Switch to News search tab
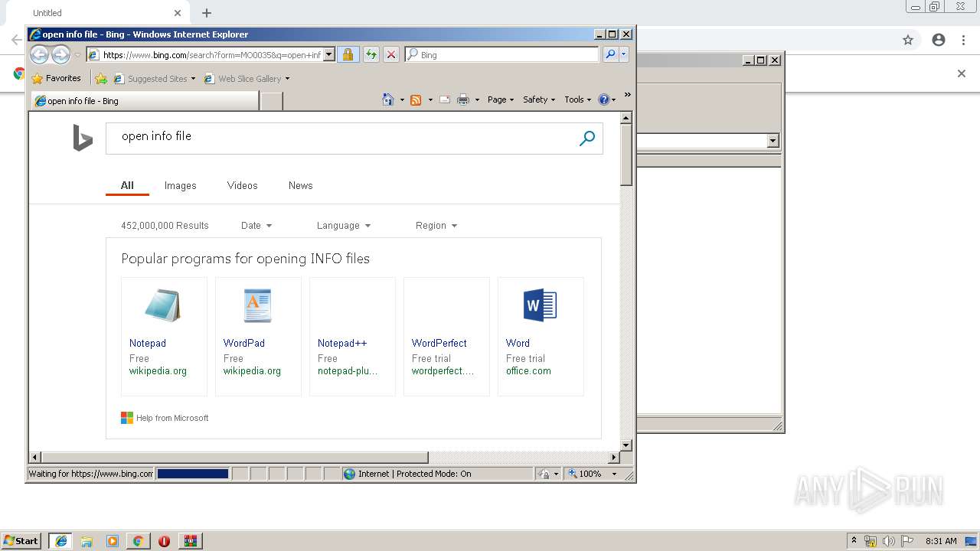Viewport: 980px width, 551px height. (300, 185)
